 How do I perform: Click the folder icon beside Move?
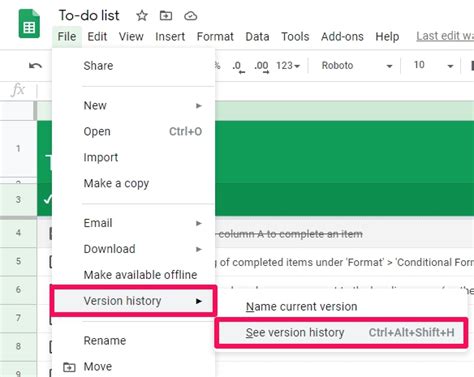click(x=69, y=367)
